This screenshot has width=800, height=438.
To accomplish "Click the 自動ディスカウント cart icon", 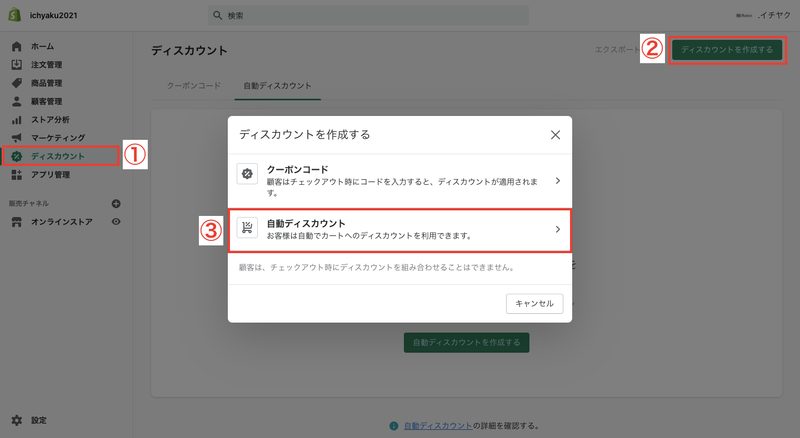I will [x=247, y=228].
